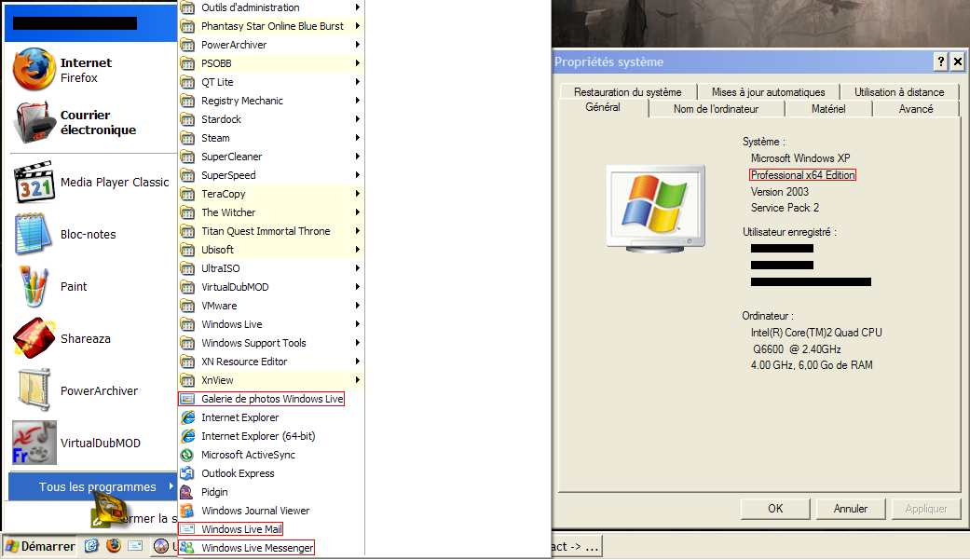The height and width of the screenshot is (560, 970).
Task: Expand the Windows Live folder arrow
Action: click(358, 323)
